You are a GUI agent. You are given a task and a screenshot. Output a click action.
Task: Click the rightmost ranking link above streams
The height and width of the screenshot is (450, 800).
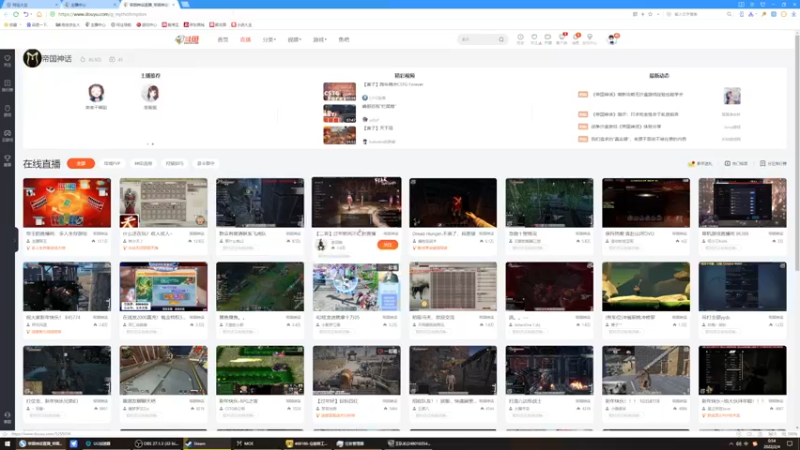click(x=773, y=163)
